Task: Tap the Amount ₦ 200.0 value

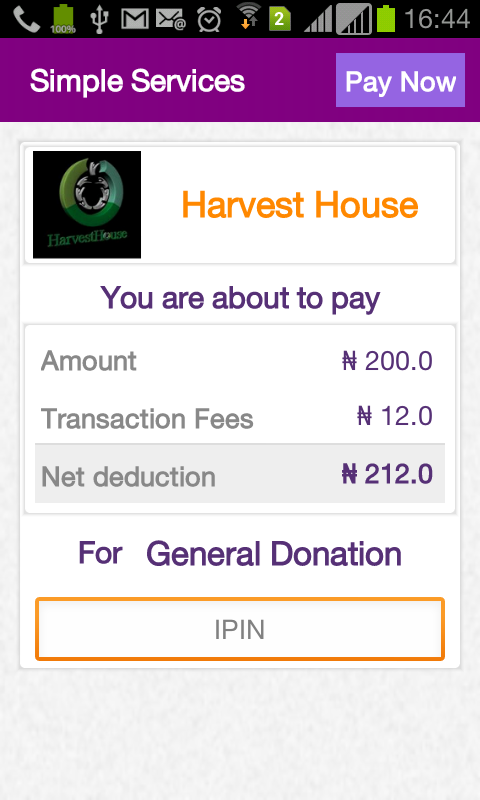Action: [387, 361]
